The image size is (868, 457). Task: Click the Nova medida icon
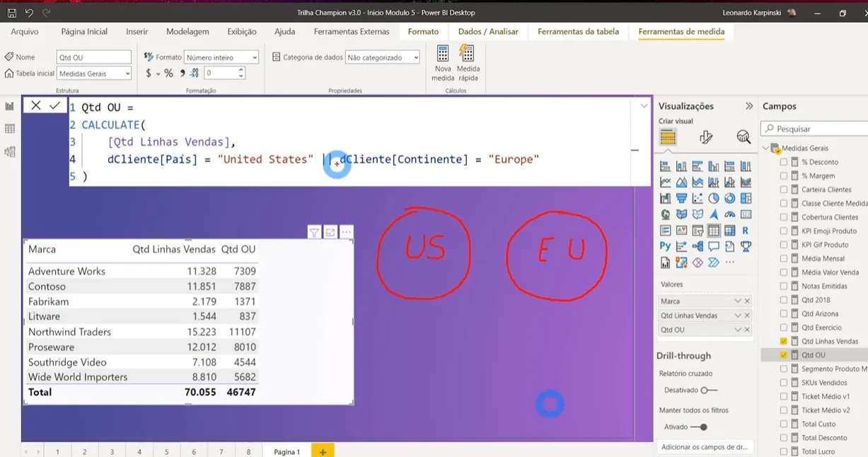click(443, 55)
